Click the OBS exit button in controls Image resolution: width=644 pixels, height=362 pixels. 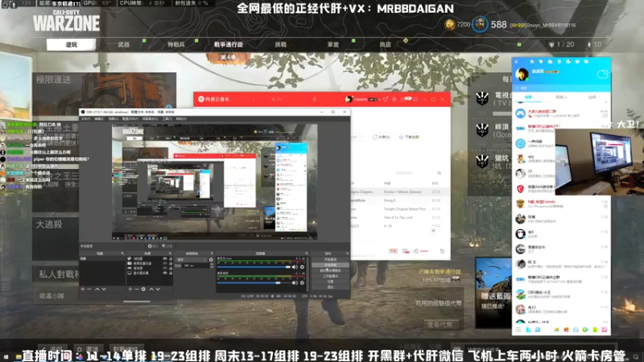[x=330, y=287]
